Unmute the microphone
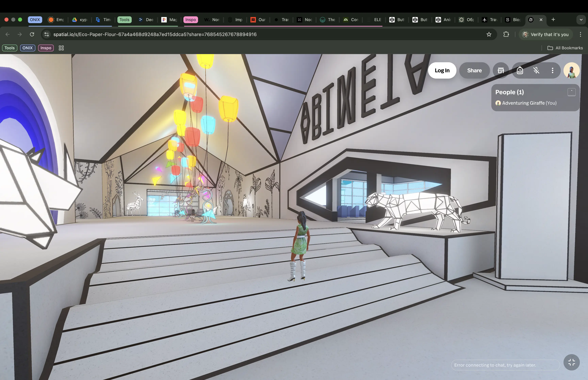The height and width of the screenshot is (380, 588). [536, 71]
